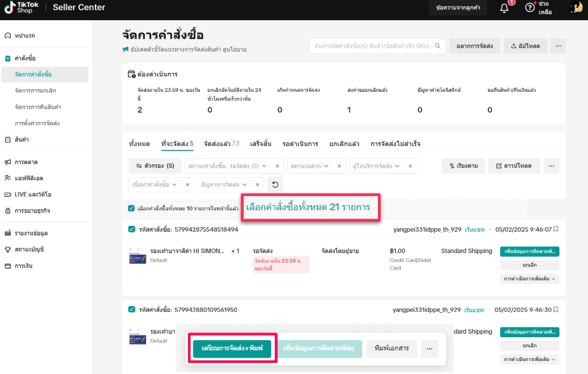This screenshot has height=374, width=588.
Task: Click the order search input field
Action: [376, 46]
